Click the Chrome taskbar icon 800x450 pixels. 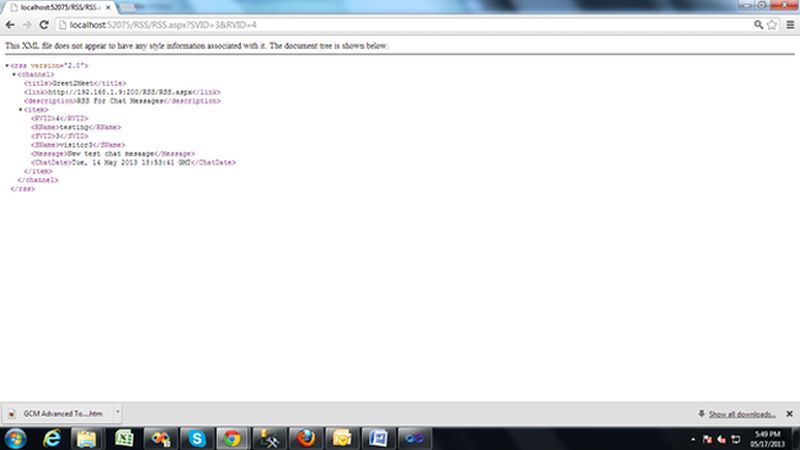232,439
